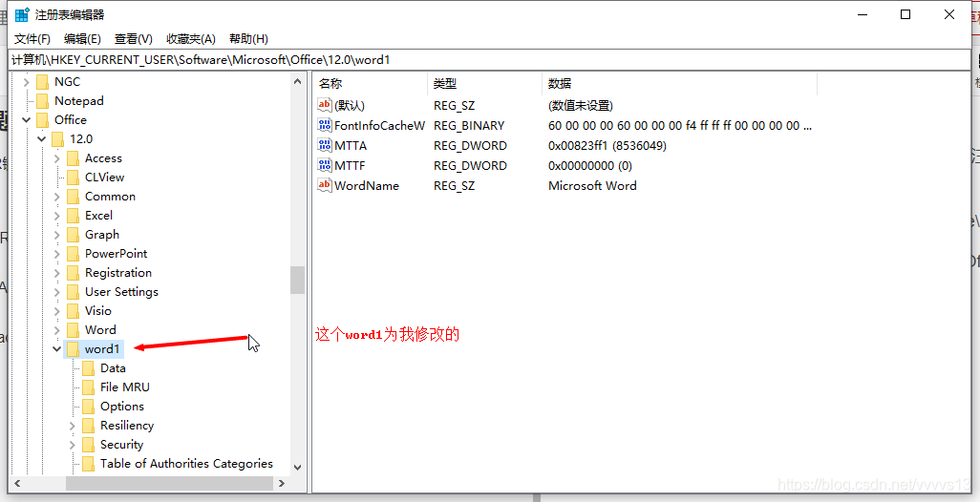Click the MTTF data value 0x00000000 (0)
Screen dimensions: 980x502
590,165
